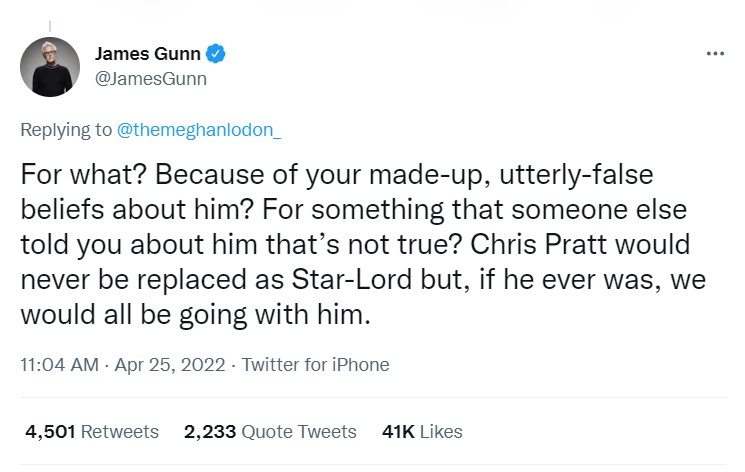
Task: Show the 41K Likes list
Action: coord(422,432)
